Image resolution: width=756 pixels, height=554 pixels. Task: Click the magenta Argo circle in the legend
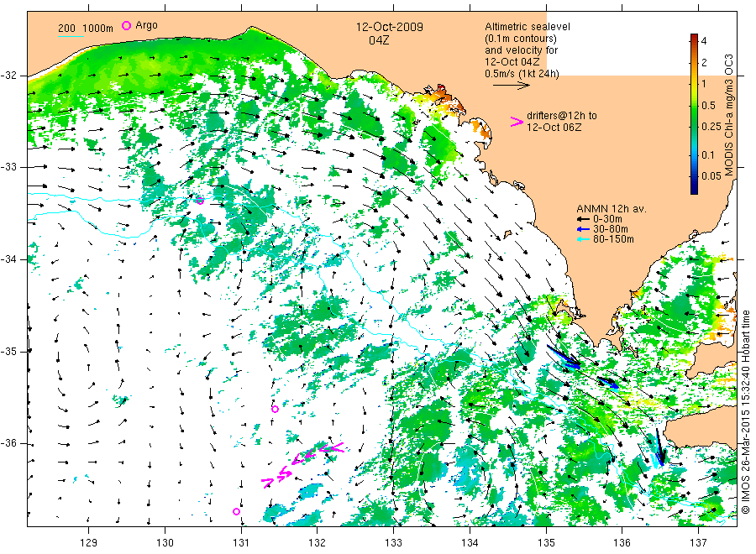pyautogui.click(x=126, y=25)
